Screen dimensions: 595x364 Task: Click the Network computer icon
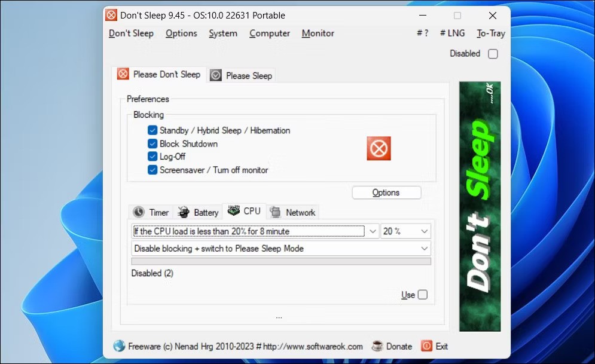[276, 212]
